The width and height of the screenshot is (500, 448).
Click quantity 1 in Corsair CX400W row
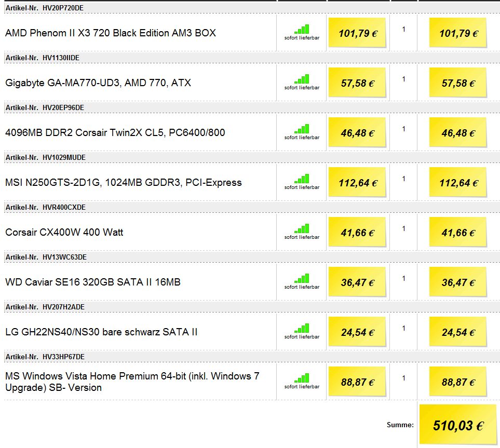pos(404,228)
